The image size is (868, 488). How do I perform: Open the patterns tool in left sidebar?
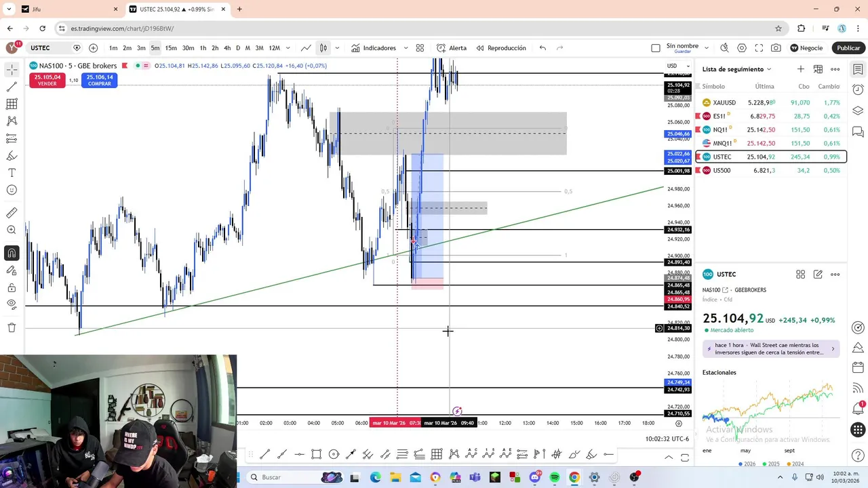[x=12, y=121]
